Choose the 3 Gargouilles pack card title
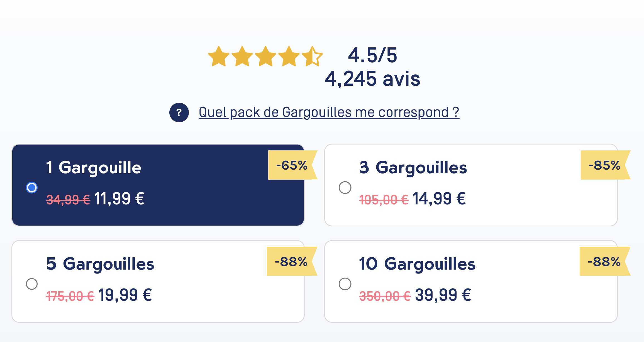This screenshot has width=644, height=342. [413, 168]
